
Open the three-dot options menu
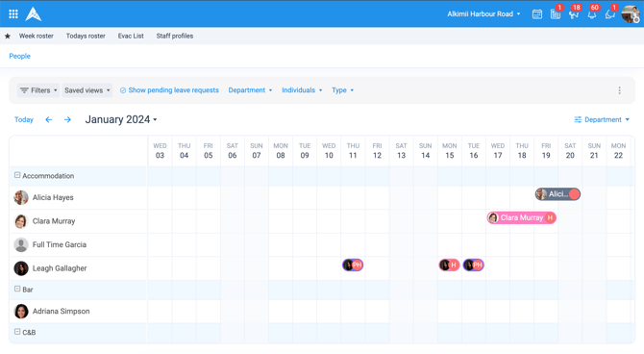pos(619,90)
